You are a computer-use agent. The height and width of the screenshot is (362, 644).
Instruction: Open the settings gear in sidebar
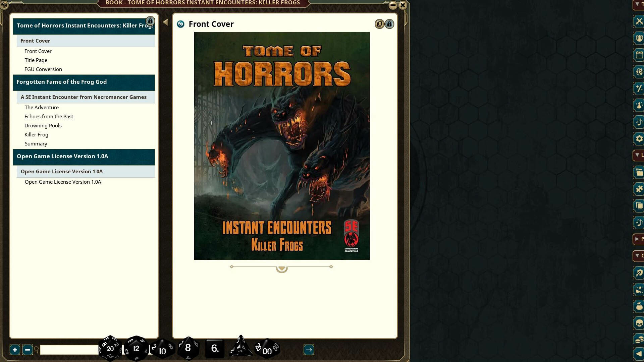pyautogui.click(x=639, y=139)
